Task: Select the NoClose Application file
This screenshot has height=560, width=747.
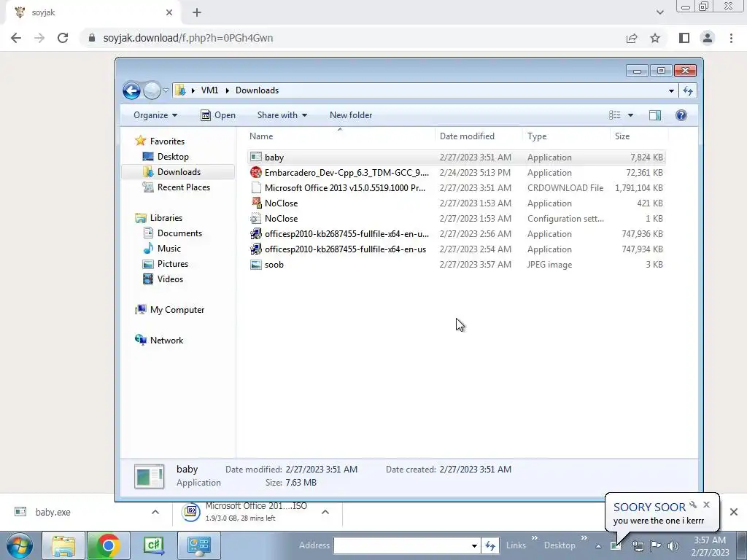Action: pyautogui.click(x=456, y=203)
